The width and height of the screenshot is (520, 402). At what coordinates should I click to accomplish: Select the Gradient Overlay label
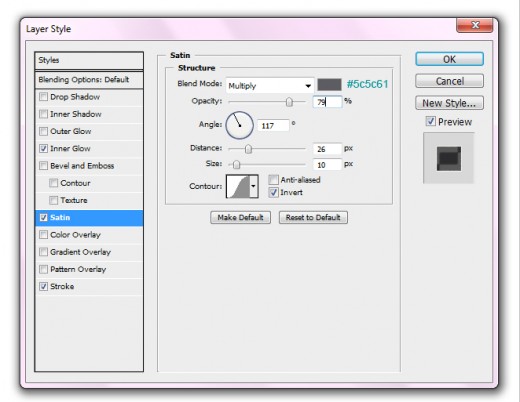(80, 252)
